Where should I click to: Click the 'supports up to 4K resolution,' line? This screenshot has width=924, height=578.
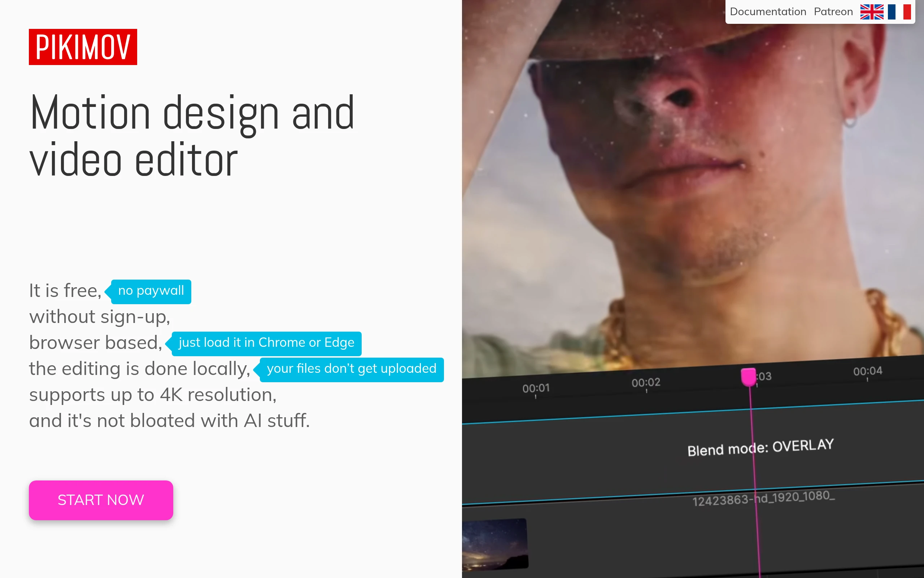pyautogui.click(x=153, y=395)
